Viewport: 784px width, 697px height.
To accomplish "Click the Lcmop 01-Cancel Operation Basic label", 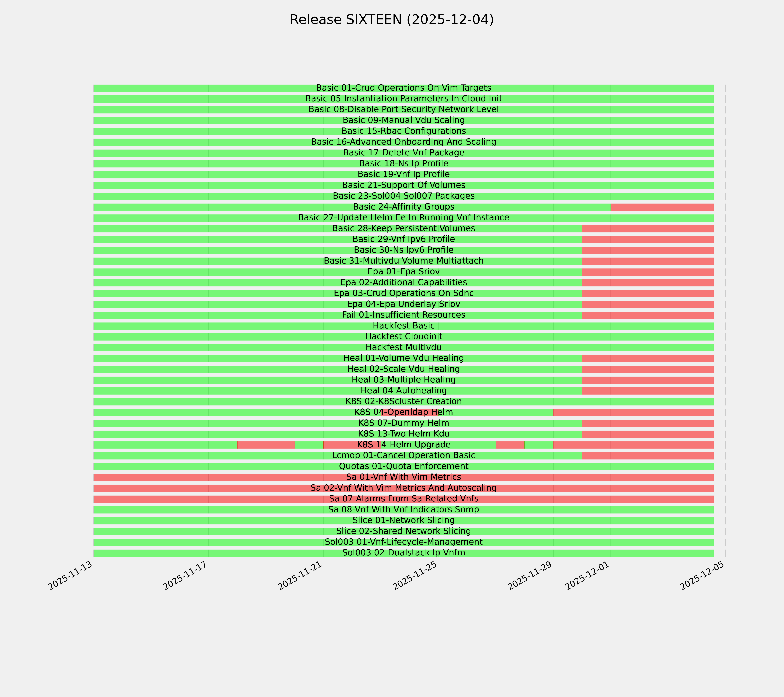I will 403,456.
